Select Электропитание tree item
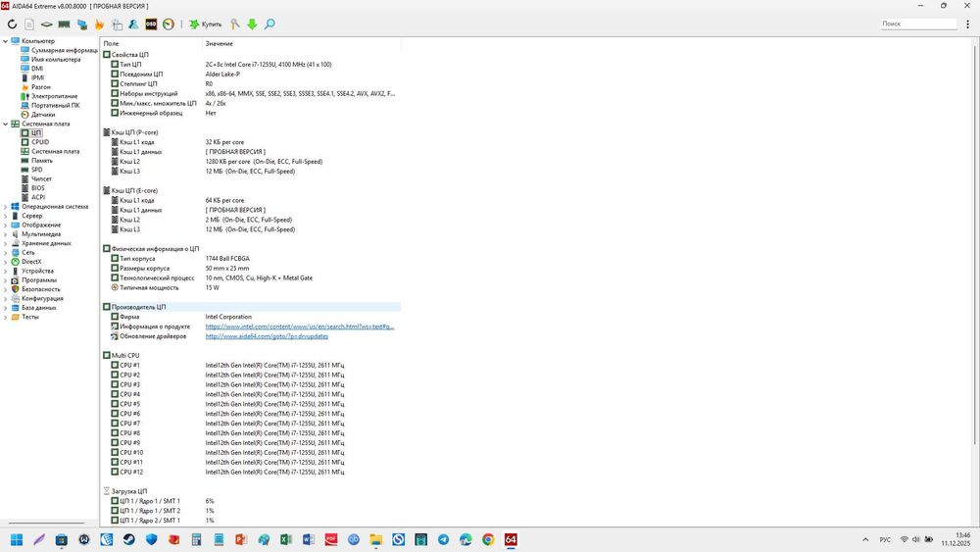The image size is (980, 552). click(55, 96)
